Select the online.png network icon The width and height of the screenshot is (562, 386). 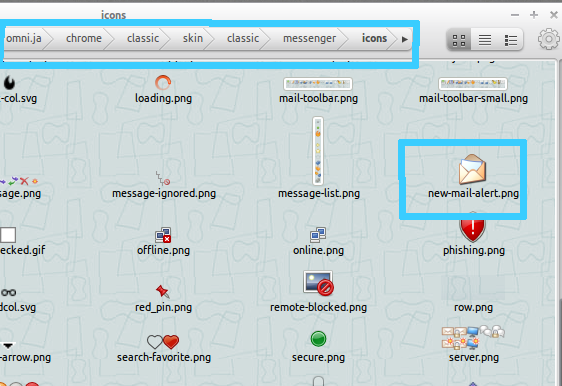318,235
